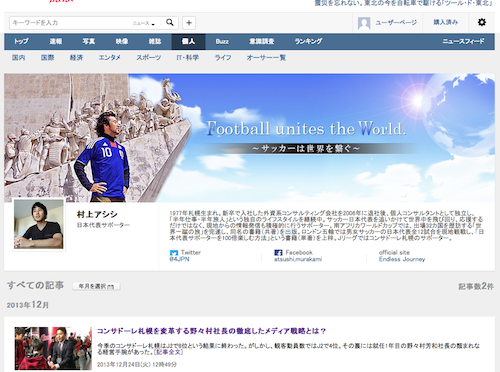The width and height of the screenshot is (500, 372).
Task: Click the Football unites the World banner
Action: click(x=249, y=138)
